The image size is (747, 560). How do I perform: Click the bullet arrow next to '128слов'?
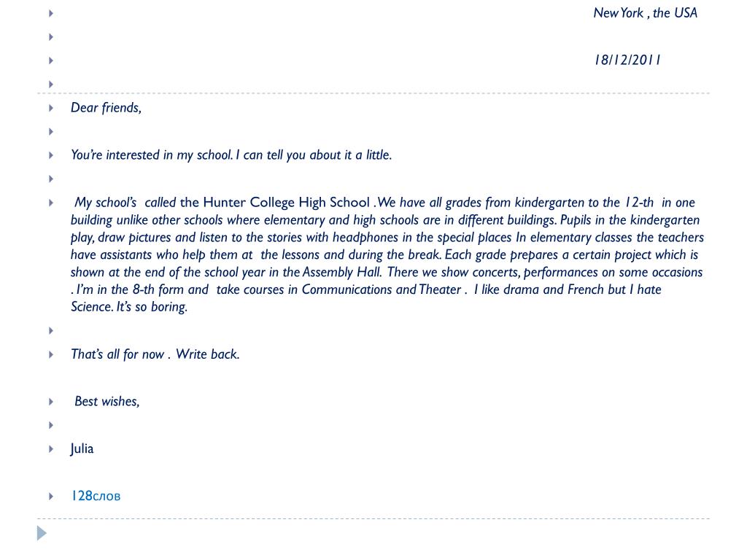51,496
